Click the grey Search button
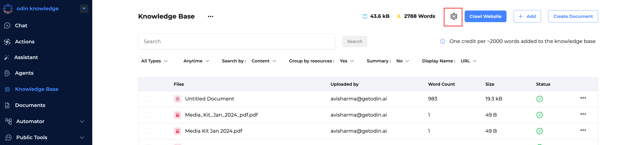The width and height of the screenshot is (644, 145). (x=354, y=41)
